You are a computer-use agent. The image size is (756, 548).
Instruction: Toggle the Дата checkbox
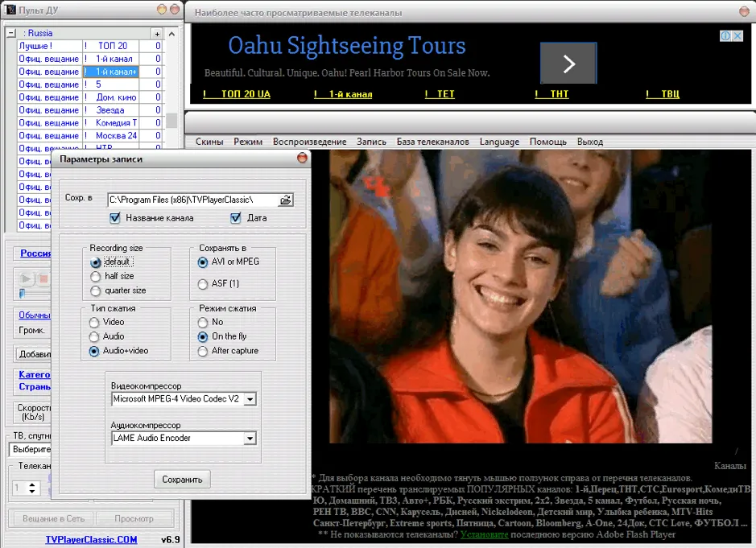(236, 218)
